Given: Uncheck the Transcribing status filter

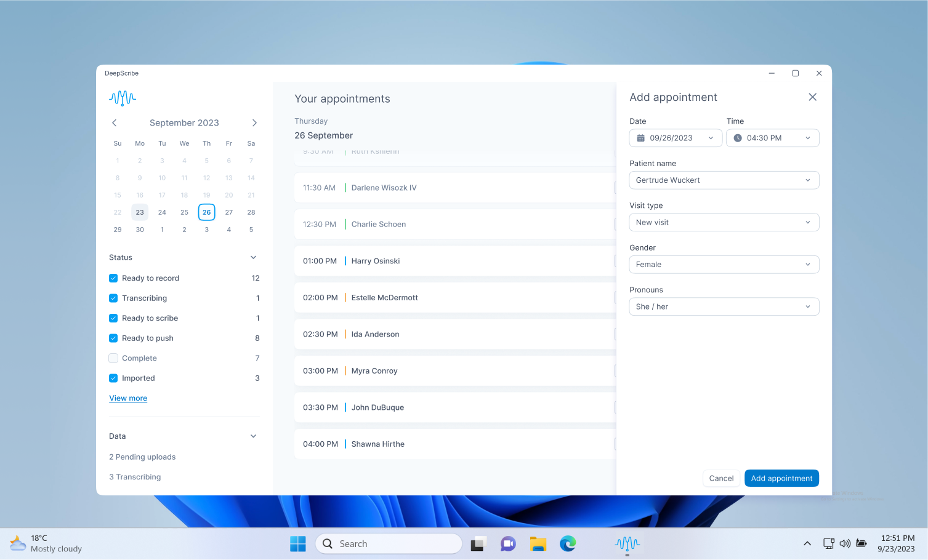Looking at the screenshot, I should (x=113, y=298).
